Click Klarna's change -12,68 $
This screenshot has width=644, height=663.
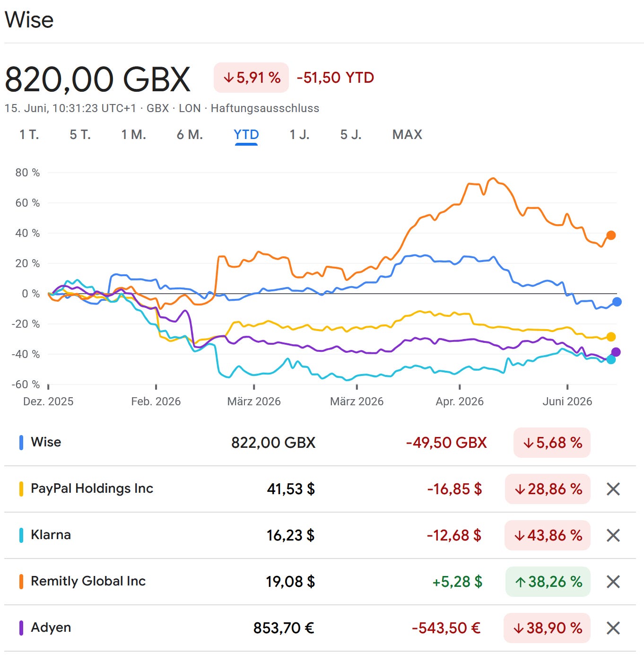click(454, 535)
